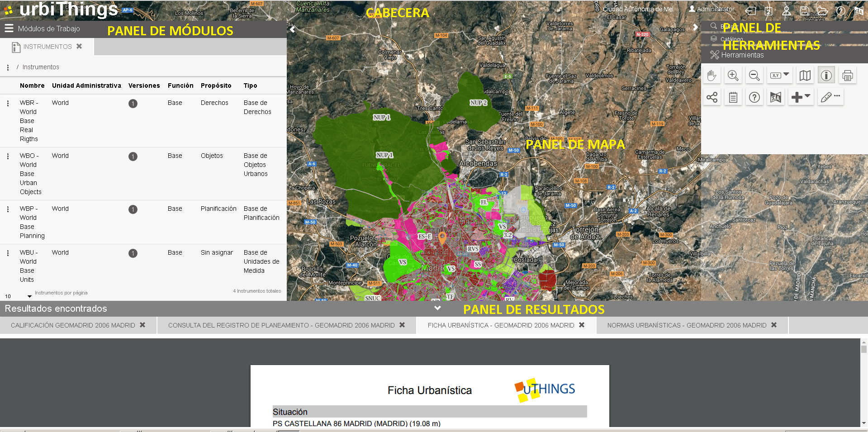Click the logout icon in header
The image size is (868, 432).
[x=750, y=11]
